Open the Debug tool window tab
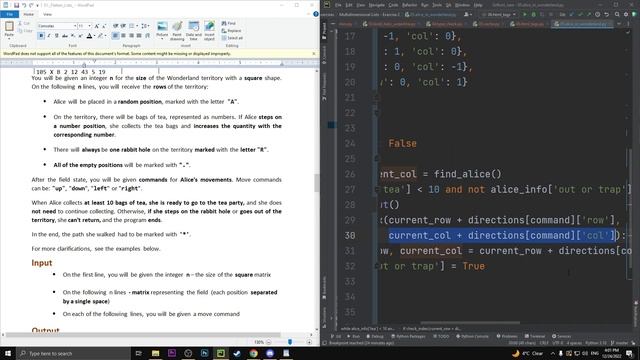 click(x=375, y=336)
